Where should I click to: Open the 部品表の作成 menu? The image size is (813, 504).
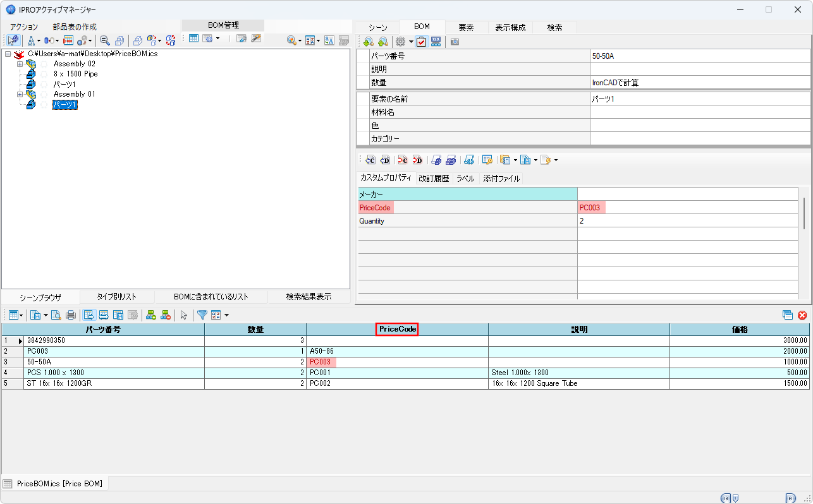(75, 27)
